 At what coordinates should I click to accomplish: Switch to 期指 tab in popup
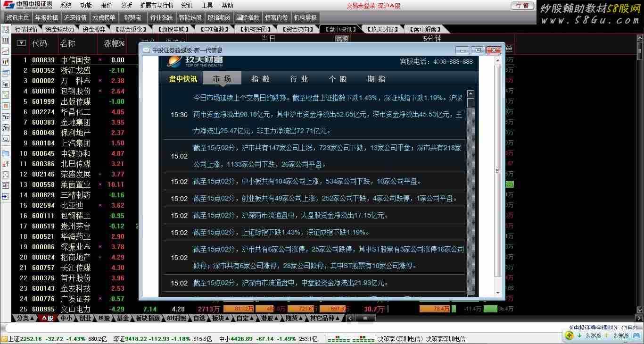tap(376, 79)
